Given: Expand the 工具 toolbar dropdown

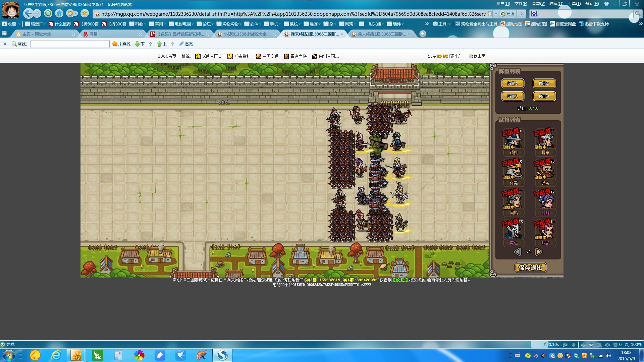Looking at the screenshot, I should click(x=442, y=24).
